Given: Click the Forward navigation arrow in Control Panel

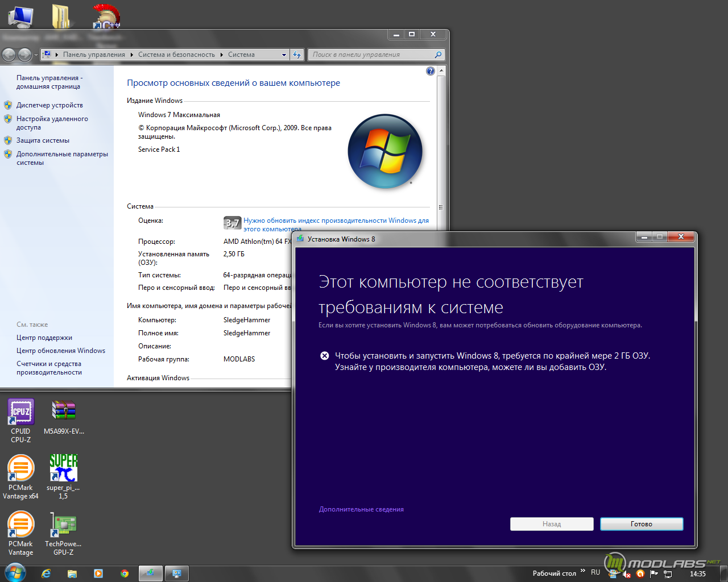Looking at the screenshot, I should [24, 55].
